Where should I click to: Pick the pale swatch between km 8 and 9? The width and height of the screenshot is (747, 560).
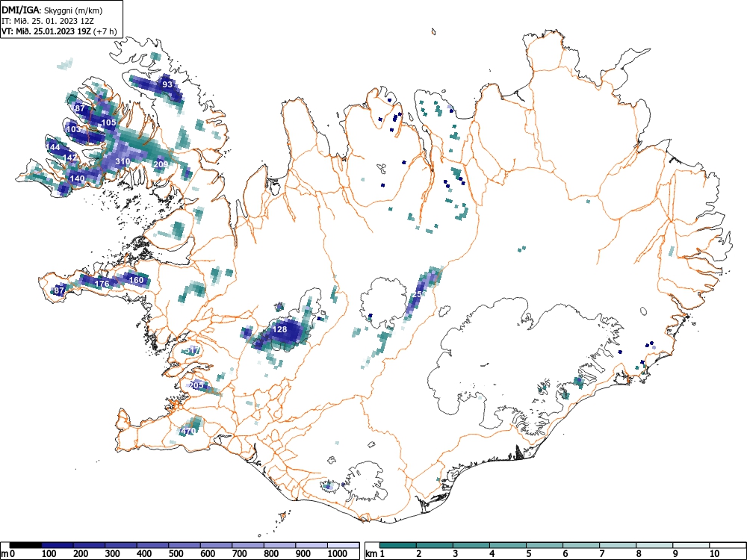(x=654, y=545)
